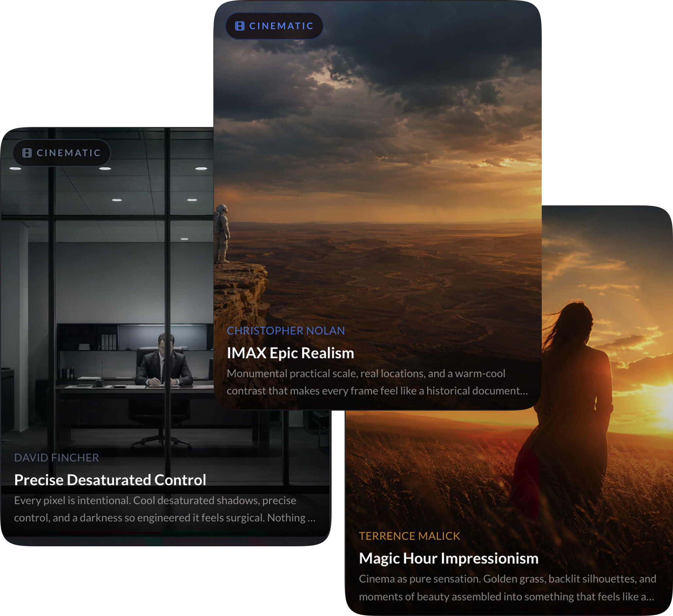Click the DAVID FINCHER label

(56, 458)
